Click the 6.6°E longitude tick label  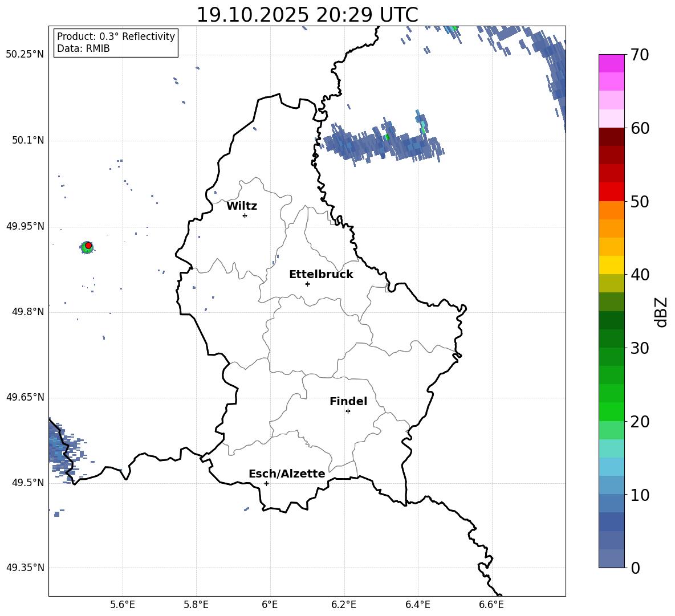pos(491,605)
